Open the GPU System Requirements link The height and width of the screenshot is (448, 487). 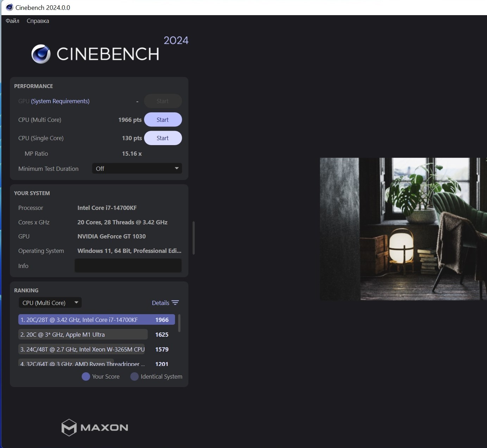coord(60,101)
